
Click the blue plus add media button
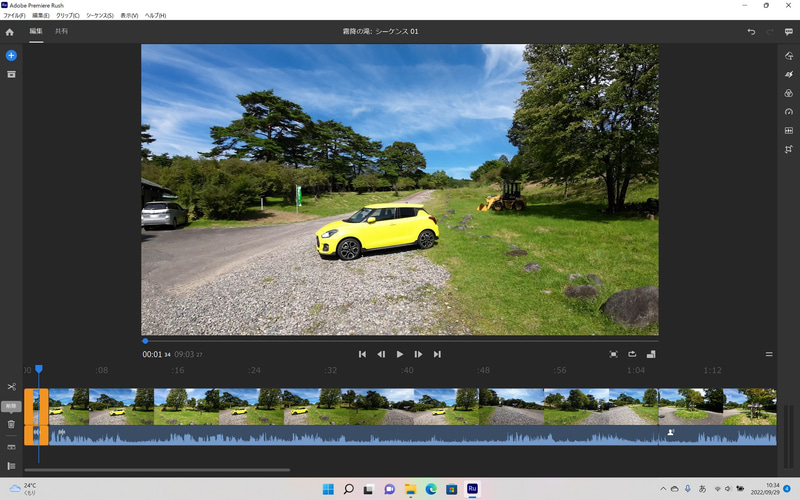[x=11, y=55]
